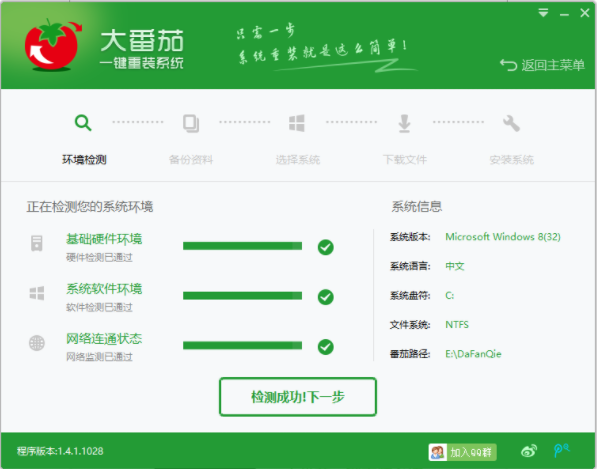Click the 系统软件环境 heading

[x=104, y=289]
